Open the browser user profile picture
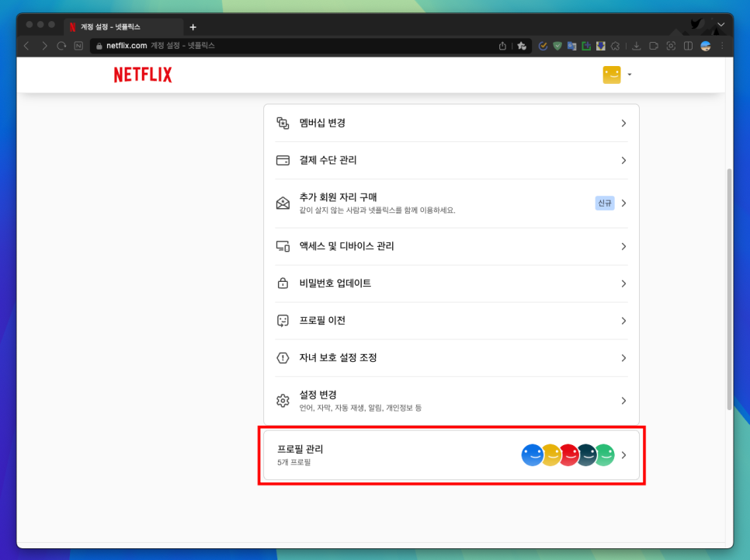This screenshot has width=750, height=560. click(706, 46)
